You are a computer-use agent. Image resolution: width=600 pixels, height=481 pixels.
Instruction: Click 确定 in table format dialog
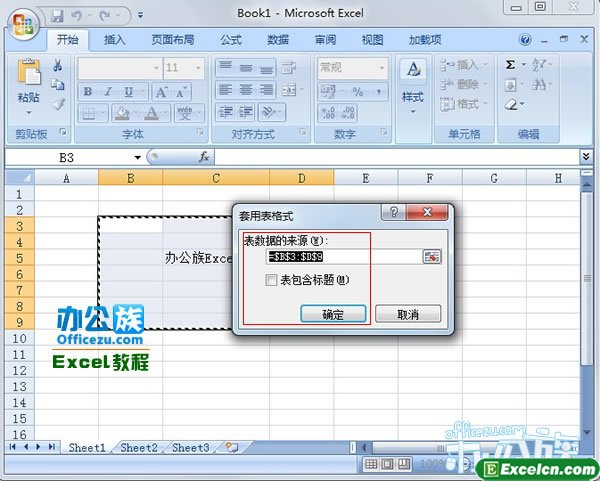pos(333,314)
